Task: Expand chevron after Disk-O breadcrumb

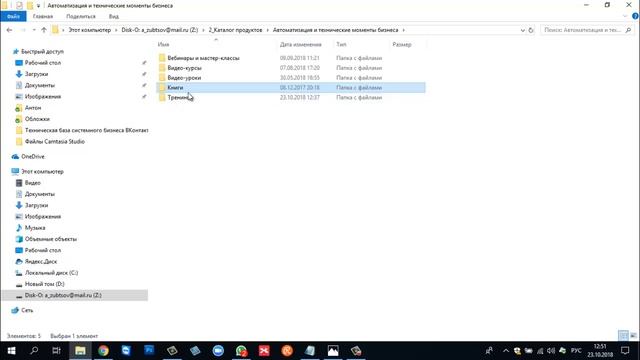Action: tap(203, 30)
